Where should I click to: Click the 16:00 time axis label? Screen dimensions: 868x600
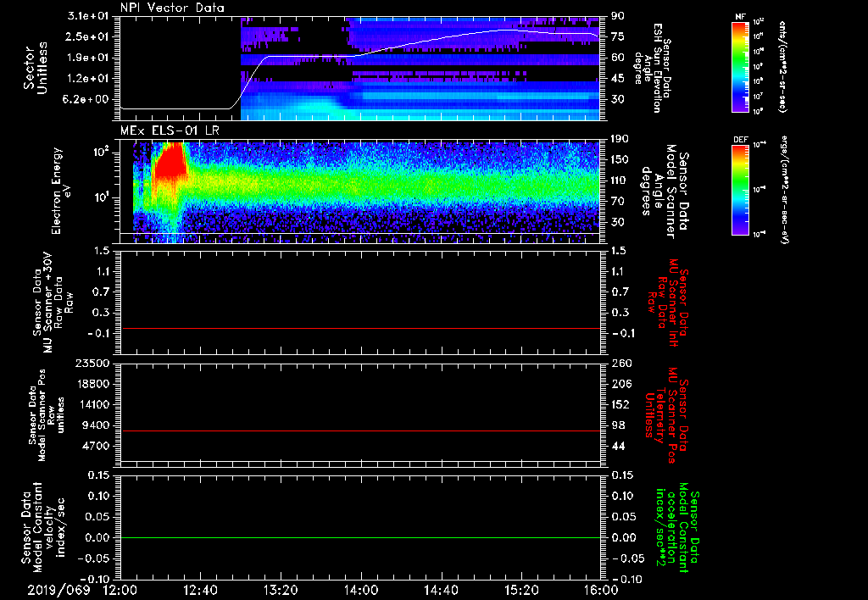coord(601,590)
